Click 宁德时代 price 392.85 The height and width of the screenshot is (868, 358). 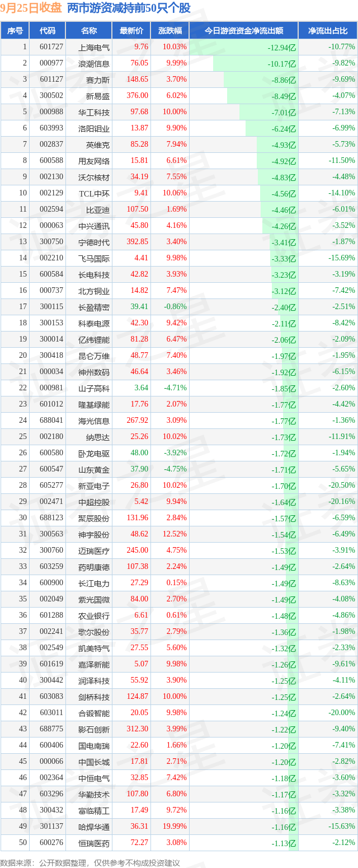coord(138,242)
